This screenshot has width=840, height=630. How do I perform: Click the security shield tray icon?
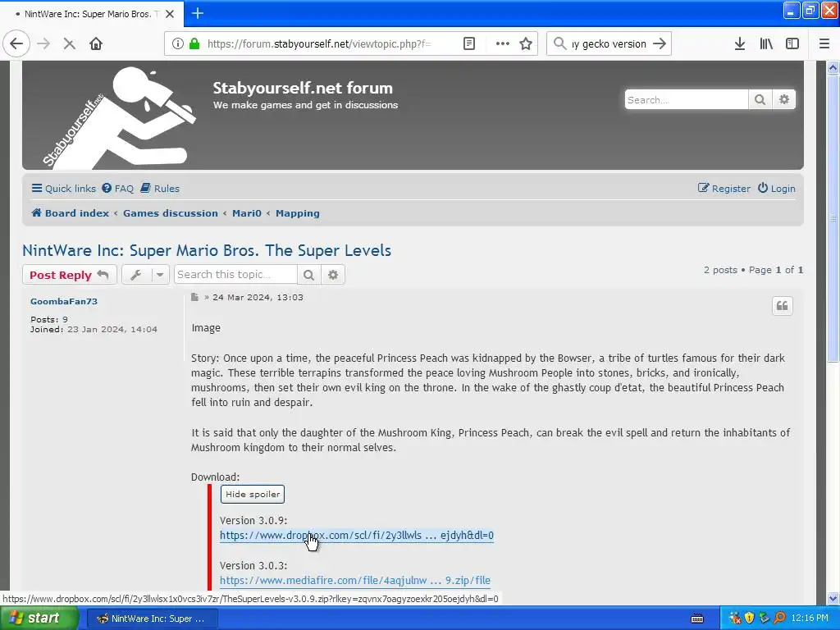click(749, 619)
